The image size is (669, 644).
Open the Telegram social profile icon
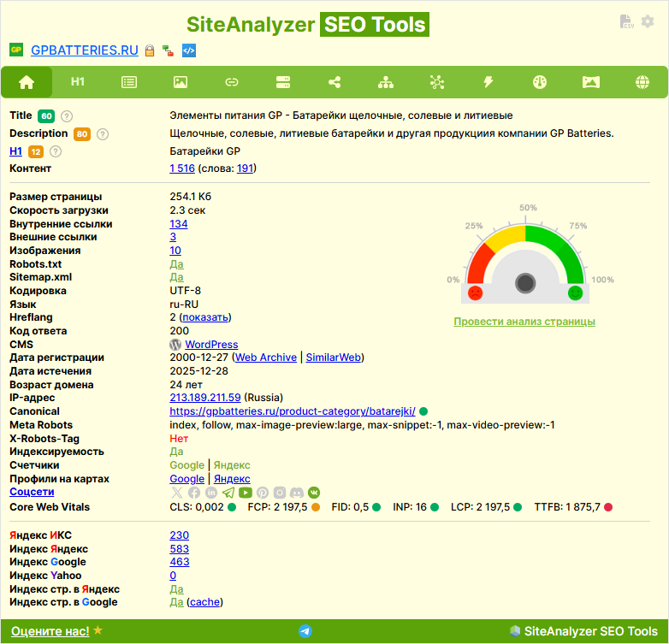pos(228,493)
